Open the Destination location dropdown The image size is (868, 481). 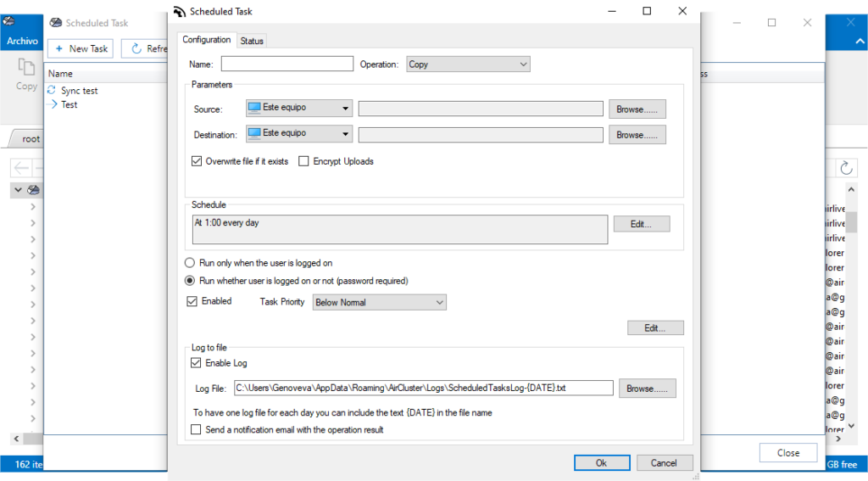(299, 133)
